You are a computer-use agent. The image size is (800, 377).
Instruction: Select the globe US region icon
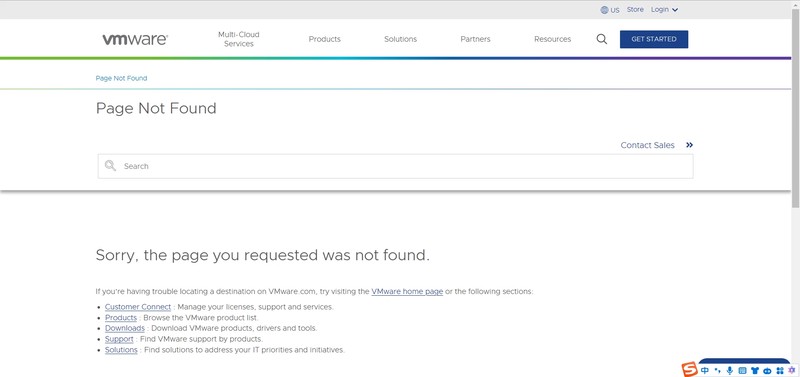(x=605, y=10)
